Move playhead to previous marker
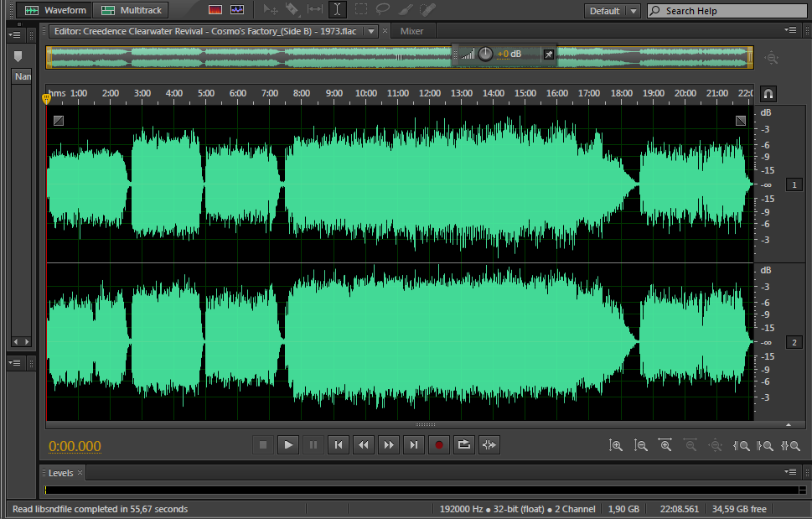This screenshot has height=519, width=812. pyautogui.click(x=339, y=445)
